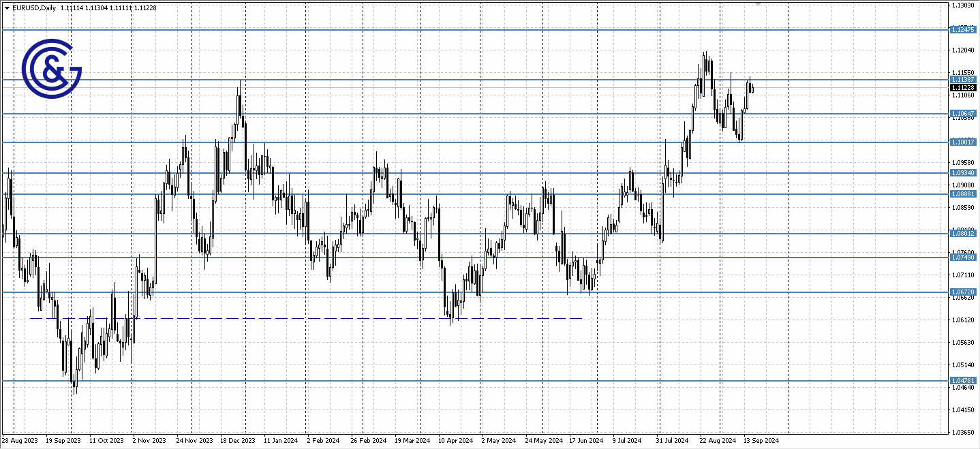Click the 1.06720 level label
The width and height of the screenshot is (980, 449).
[x=964, y=292]
